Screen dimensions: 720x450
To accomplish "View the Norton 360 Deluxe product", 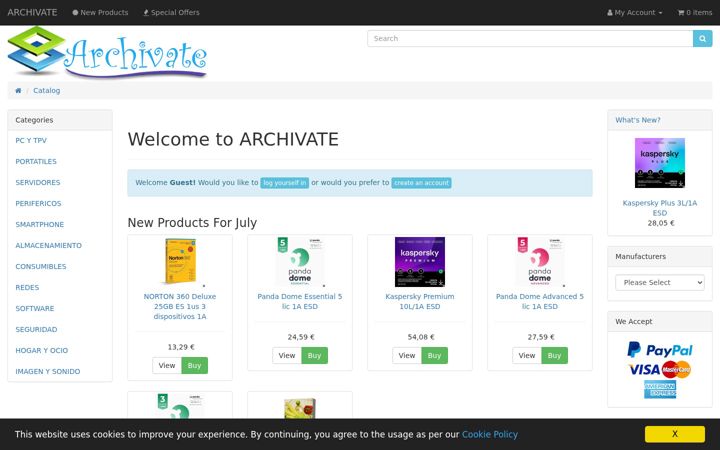I will [x=167, y=366].
